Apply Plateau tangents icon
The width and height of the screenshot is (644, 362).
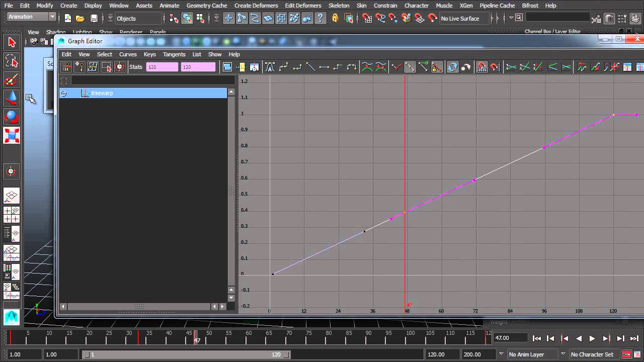352,67
